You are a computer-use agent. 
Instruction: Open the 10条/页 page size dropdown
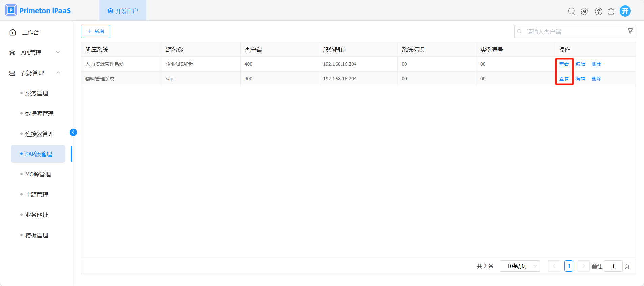pyautogui.click(x=520, y=266)
